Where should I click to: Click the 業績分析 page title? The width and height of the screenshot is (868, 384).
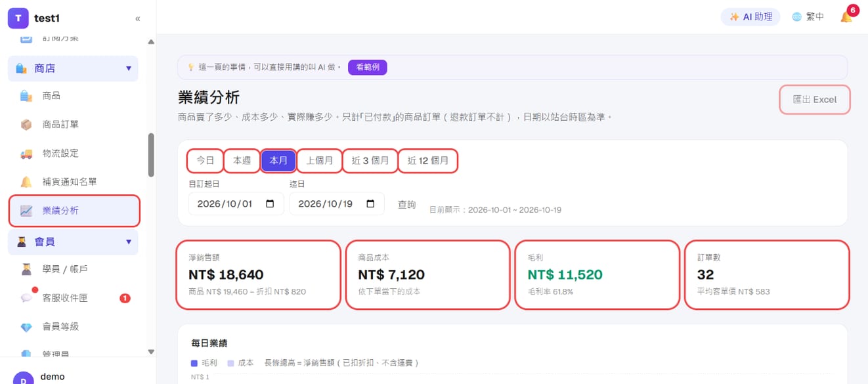[209, 98]
